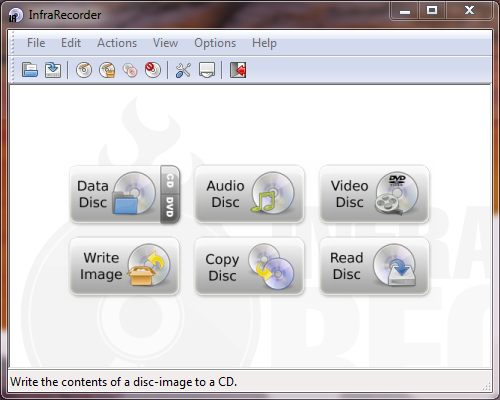This screenshot has width=500, height=400.
Task: Click the Copy Disc button
Action: point(249,266)
